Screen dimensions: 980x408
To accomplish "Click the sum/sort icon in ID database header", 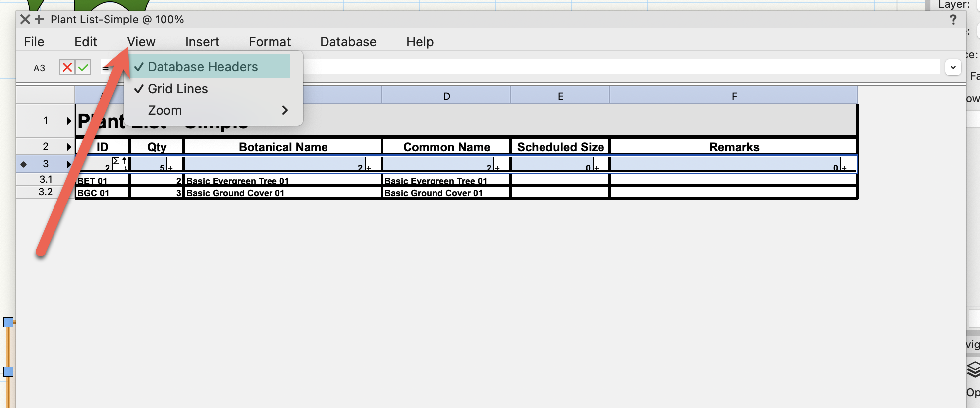I will 116,161.
